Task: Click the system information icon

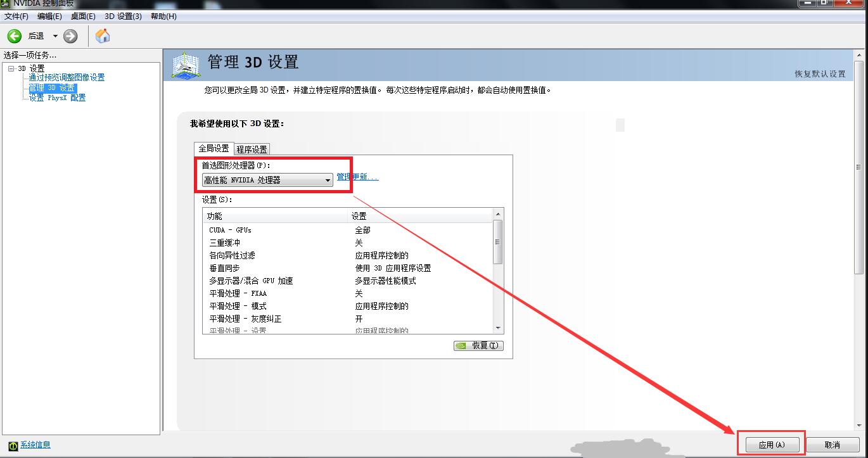Action: (x=13, y=445)
